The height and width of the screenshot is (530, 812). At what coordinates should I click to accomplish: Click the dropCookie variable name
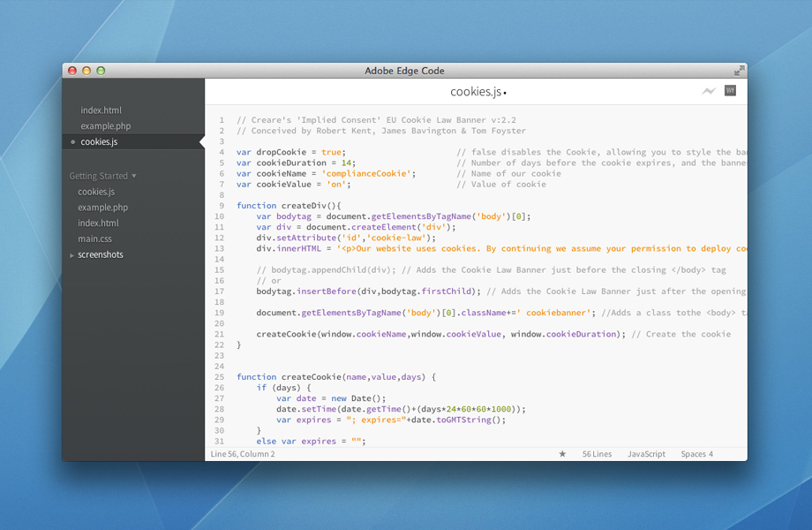[x=282, y=152]
